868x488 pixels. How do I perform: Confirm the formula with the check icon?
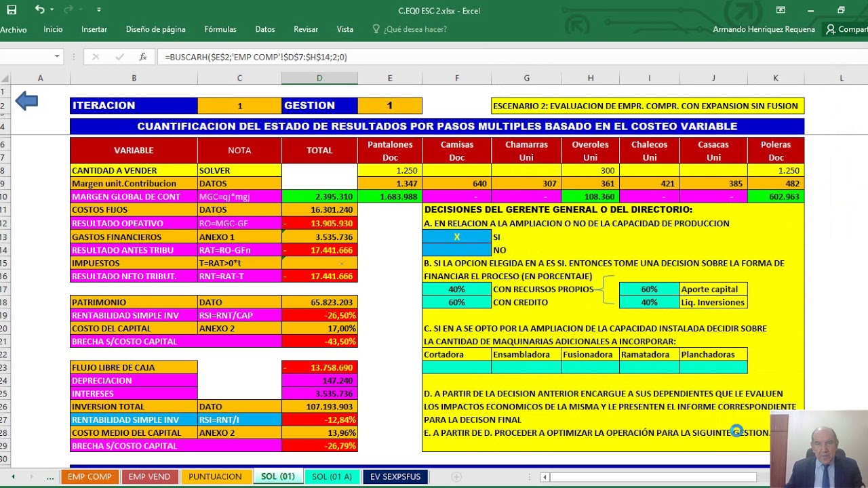pyautogui.click(x=119, y=57)
